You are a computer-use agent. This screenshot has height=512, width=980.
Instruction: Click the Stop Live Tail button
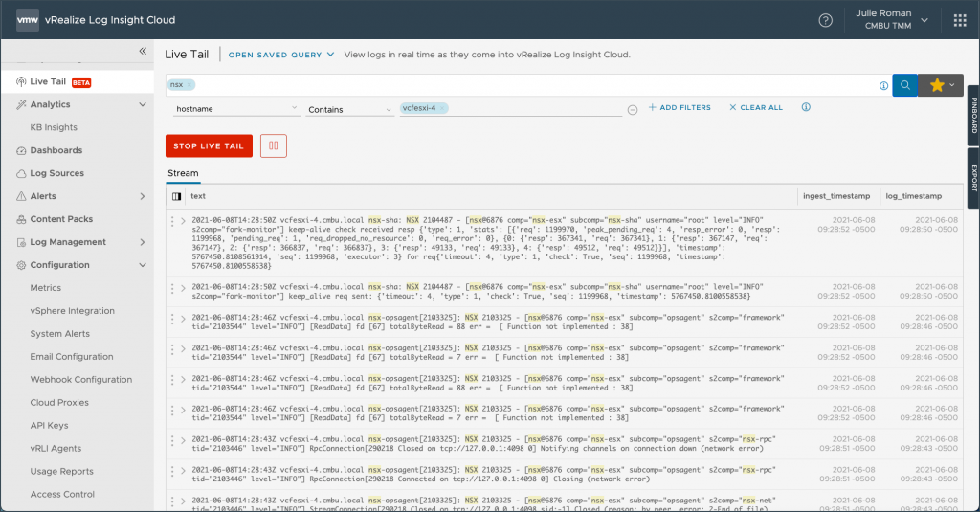tap(209, 145)
